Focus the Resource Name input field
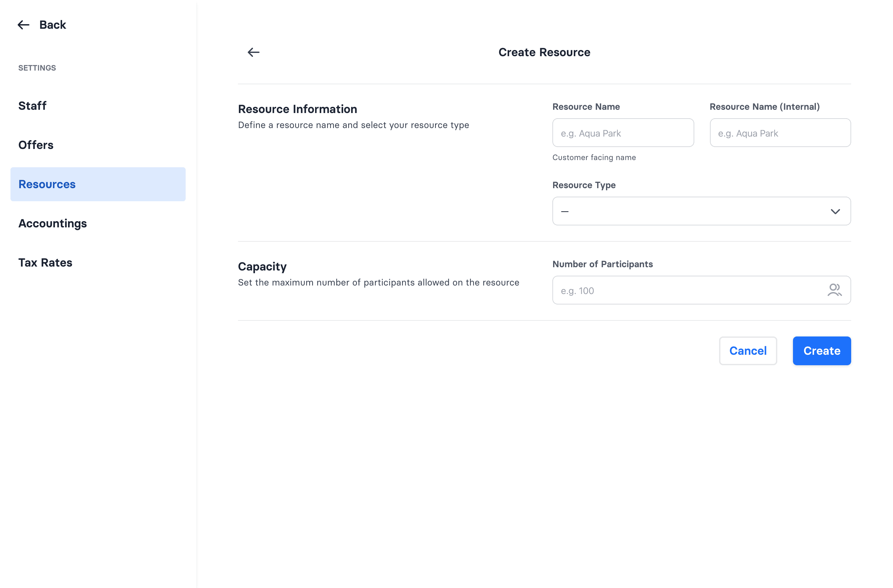 click(x=623, y=133)
